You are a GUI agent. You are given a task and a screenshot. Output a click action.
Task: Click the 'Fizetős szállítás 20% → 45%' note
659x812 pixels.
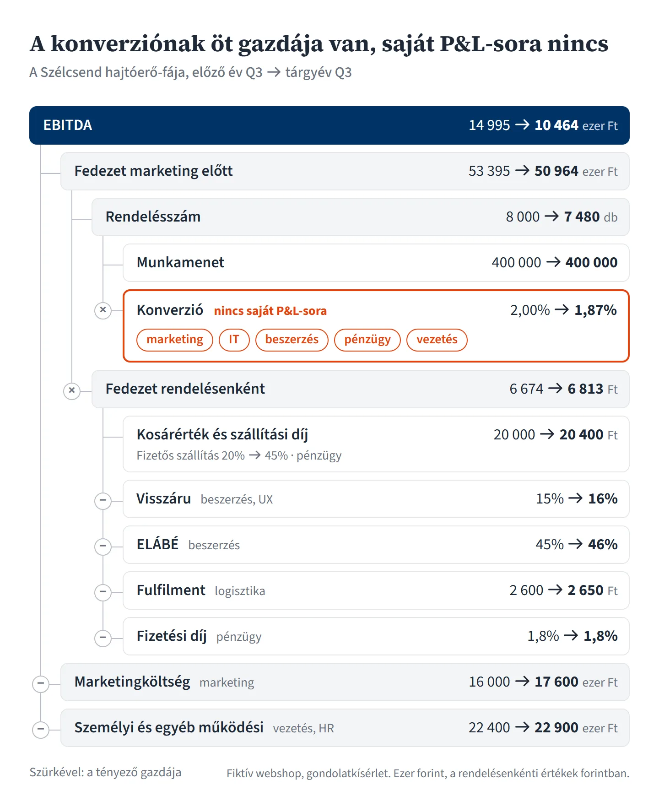[212, 455]
